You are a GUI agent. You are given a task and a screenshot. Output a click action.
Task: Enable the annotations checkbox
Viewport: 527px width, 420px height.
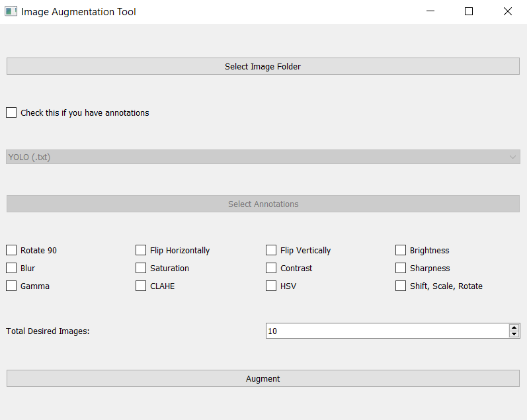(x=11, y=112)
